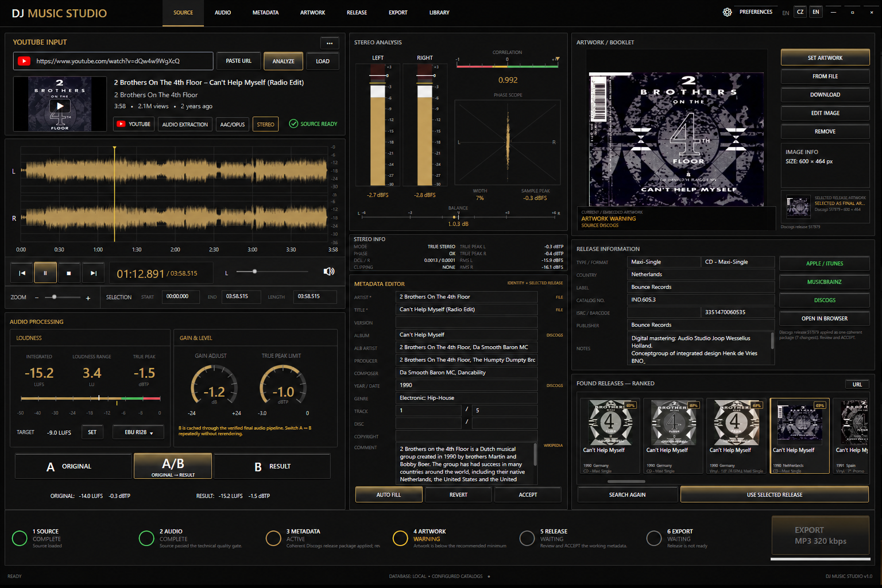Open the Preferences gear icon
The image size is (882, 588).
[727, 12]
